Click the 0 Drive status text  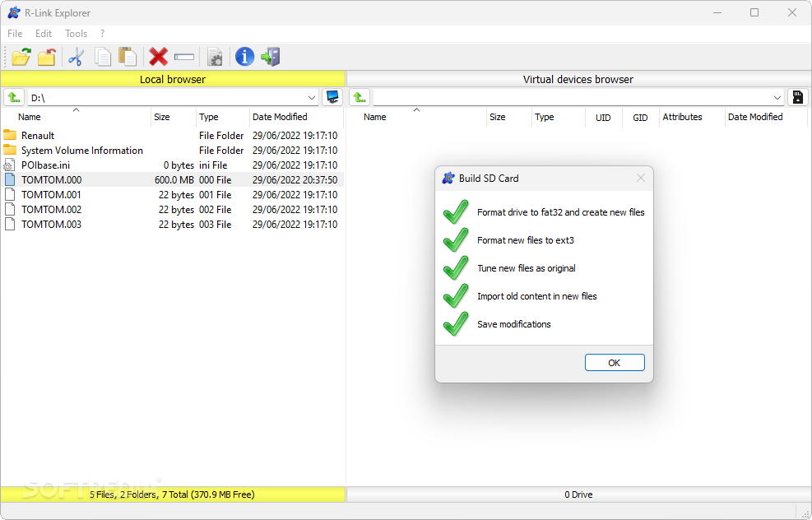[578, 494]
